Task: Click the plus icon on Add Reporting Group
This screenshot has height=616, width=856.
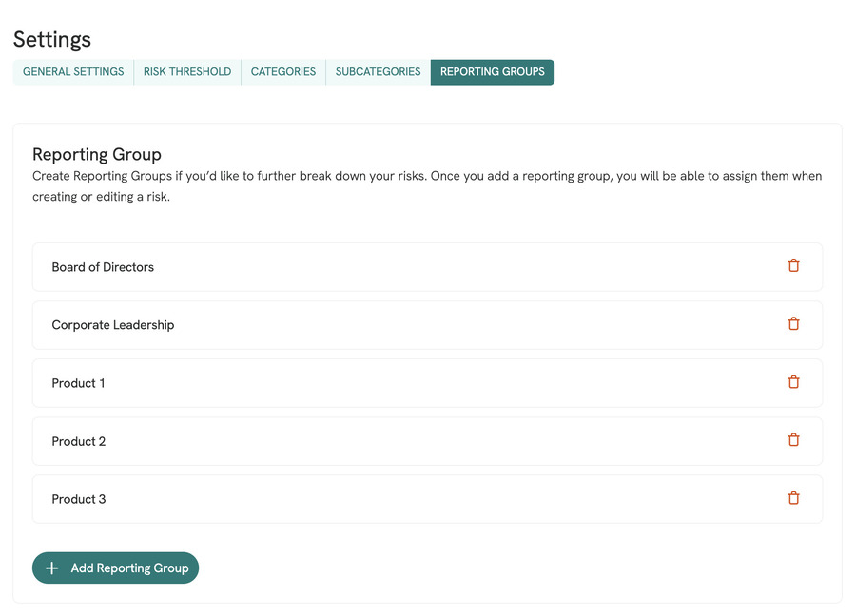Action: coord(51,568)
